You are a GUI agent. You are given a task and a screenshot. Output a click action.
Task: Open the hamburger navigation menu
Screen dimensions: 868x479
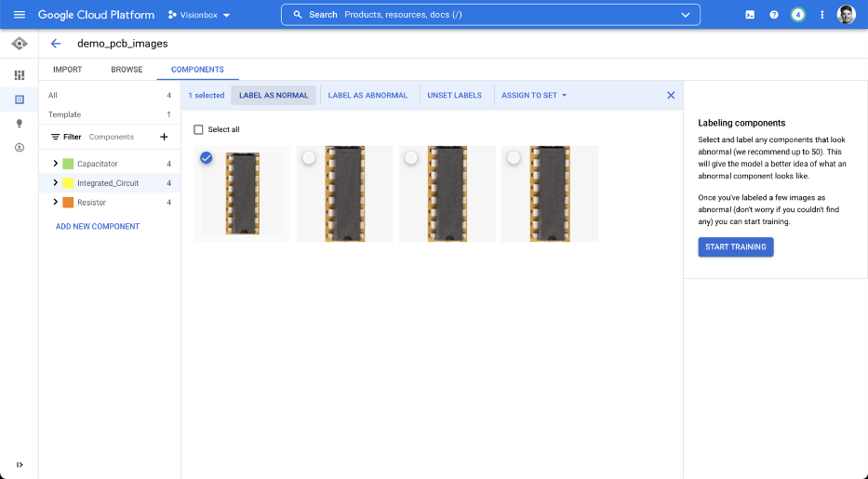[x=20, y=15]
